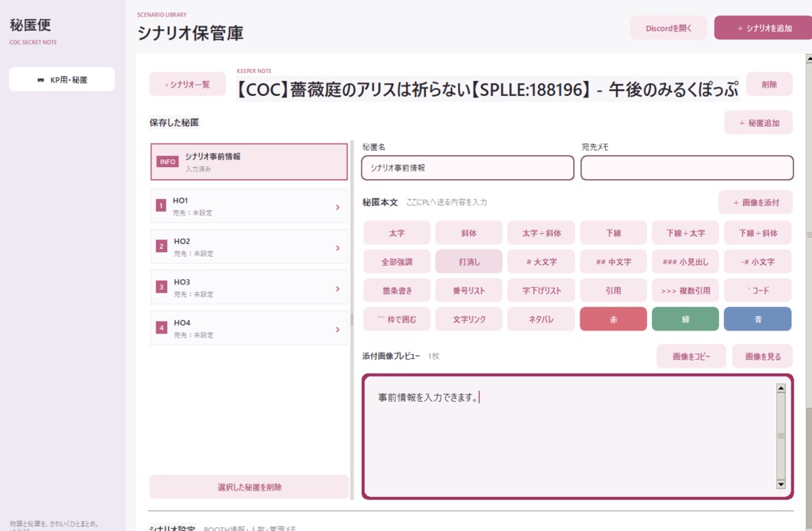This screenshot has height=531, width=812.
Task: Insert 箇条書き bullet list
Action: [x=396, y=290]
